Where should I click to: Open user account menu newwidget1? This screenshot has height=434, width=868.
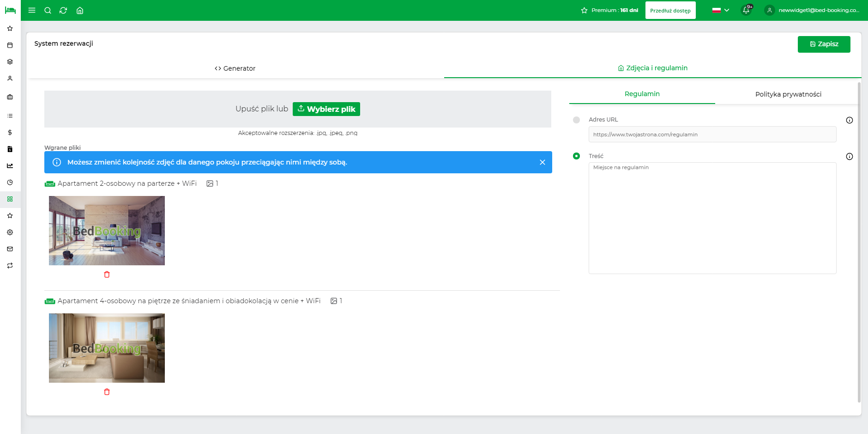[813, 10]
